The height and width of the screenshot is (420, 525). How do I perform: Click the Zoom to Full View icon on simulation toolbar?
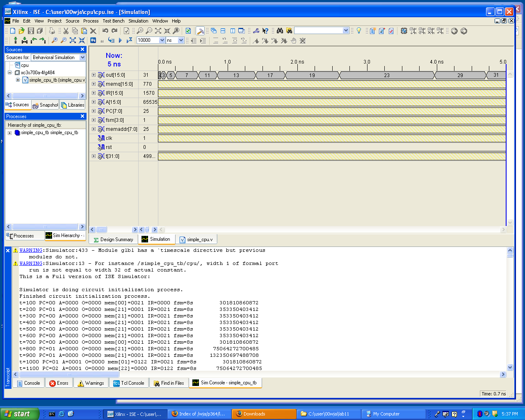pyautogui.click(x=73, y=40)
